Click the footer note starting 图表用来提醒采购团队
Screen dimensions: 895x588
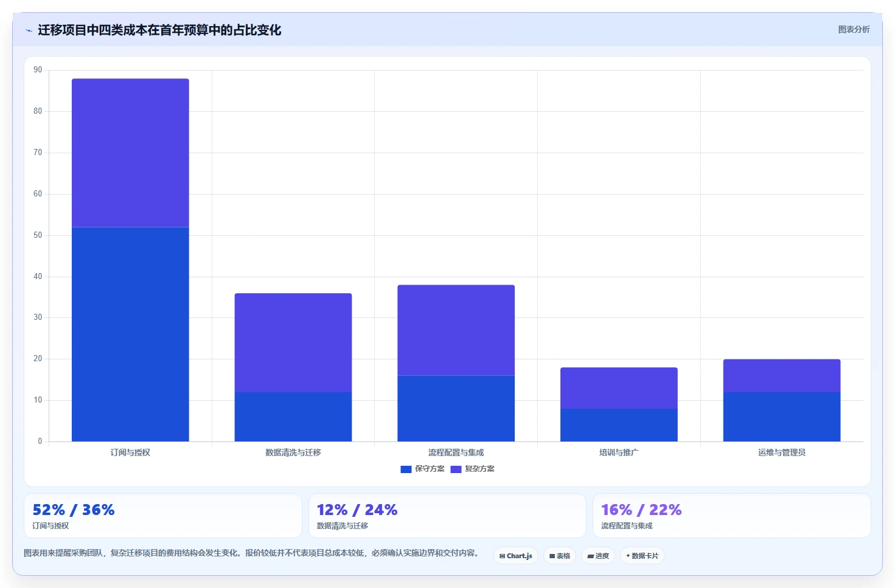(251, 553)
